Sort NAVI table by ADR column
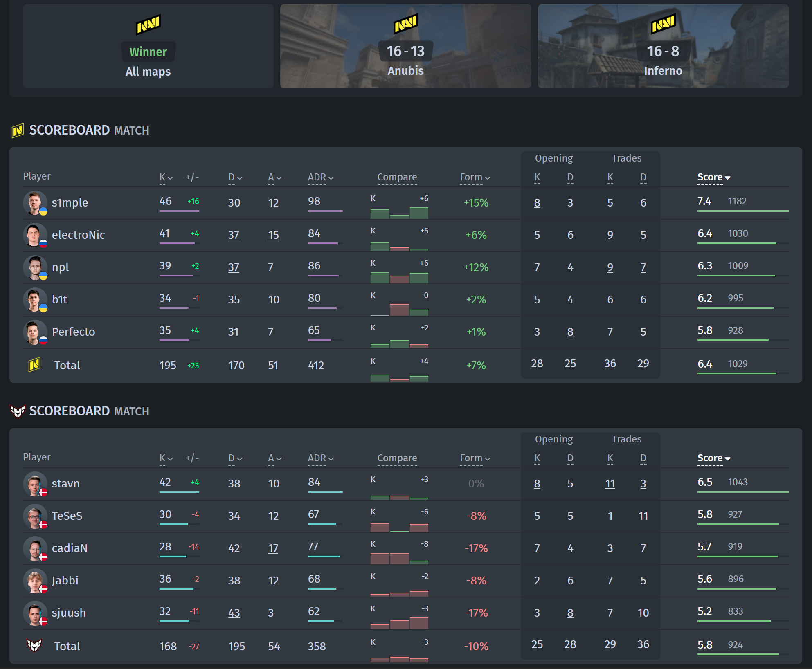 [321, 177]
